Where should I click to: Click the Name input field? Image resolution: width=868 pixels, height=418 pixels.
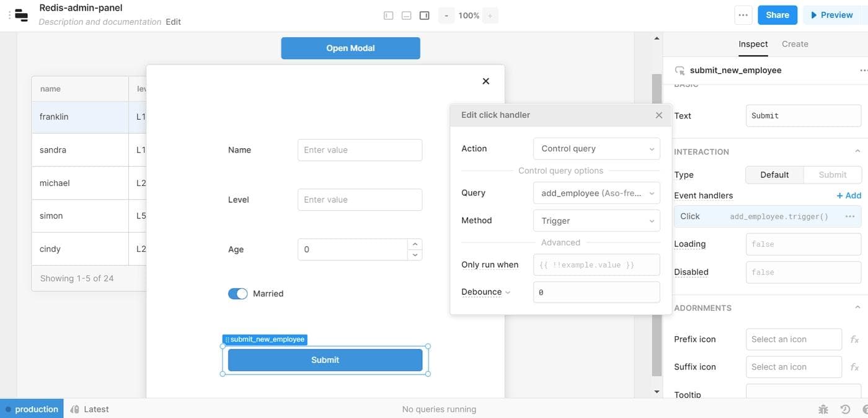point(360,150)
